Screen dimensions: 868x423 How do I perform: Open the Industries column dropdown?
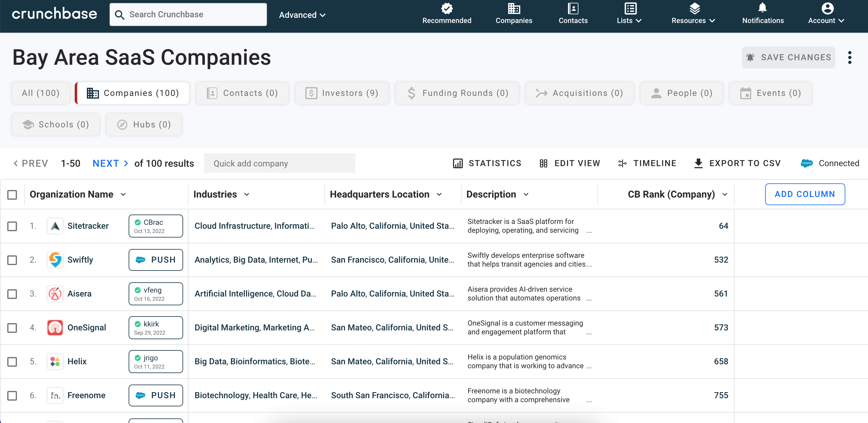[x=247, y=195]
